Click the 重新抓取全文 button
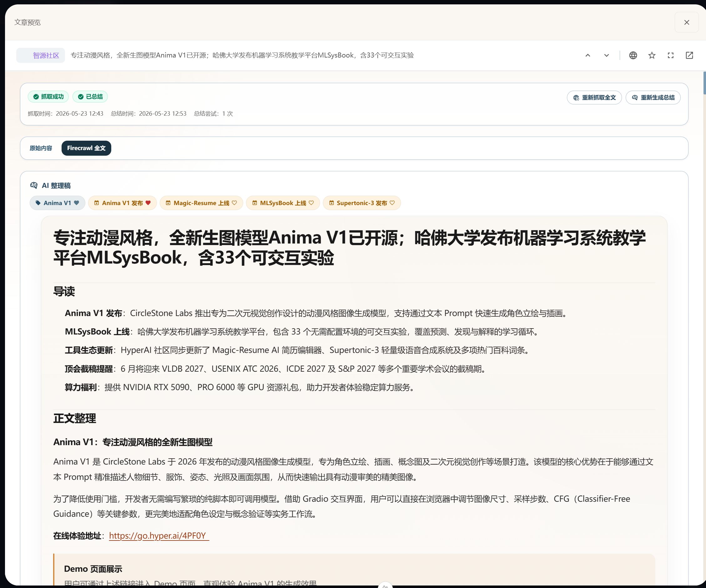This screenshot has height=588, width=706. tap(594, 98)
